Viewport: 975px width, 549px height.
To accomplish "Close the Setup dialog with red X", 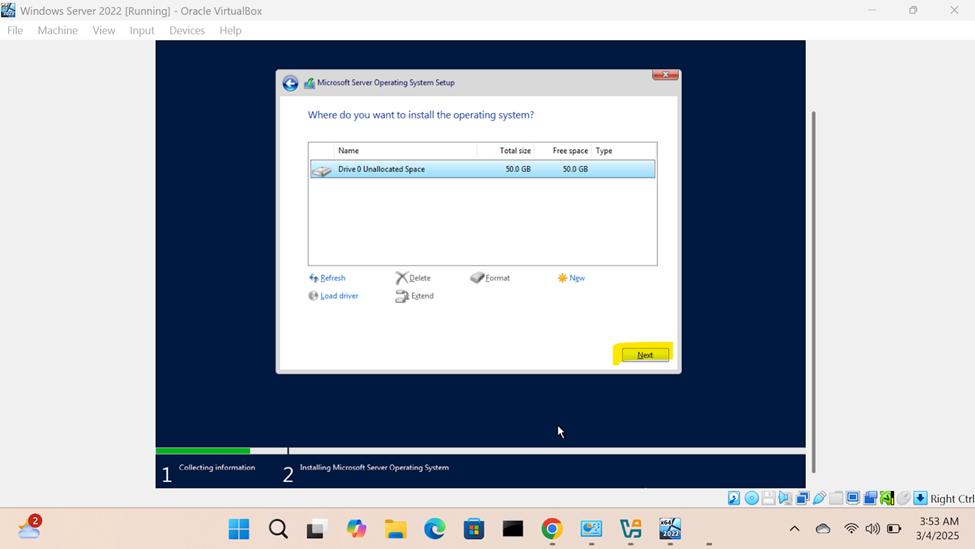I will tap(665, 75).
